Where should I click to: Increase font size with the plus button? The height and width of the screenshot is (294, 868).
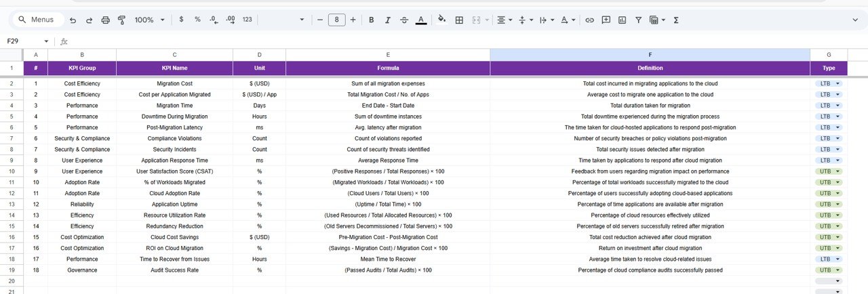coord(353,20)
